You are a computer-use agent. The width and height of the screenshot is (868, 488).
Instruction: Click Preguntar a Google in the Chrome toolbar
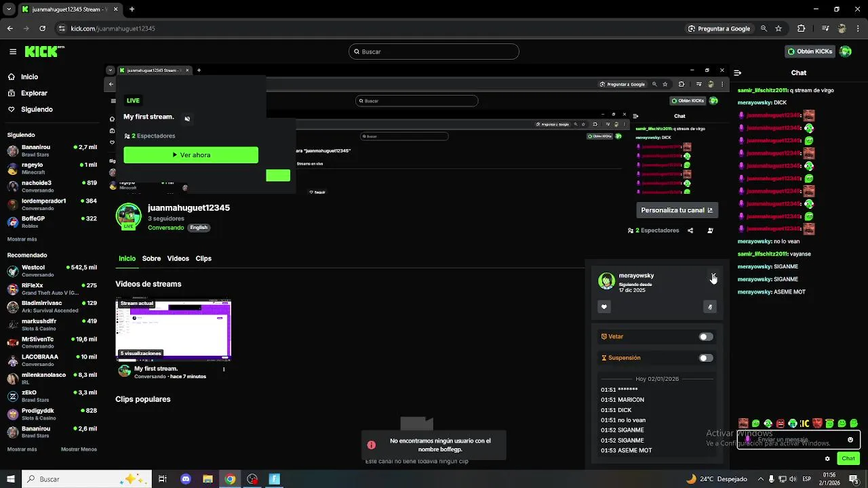[719, 28]
